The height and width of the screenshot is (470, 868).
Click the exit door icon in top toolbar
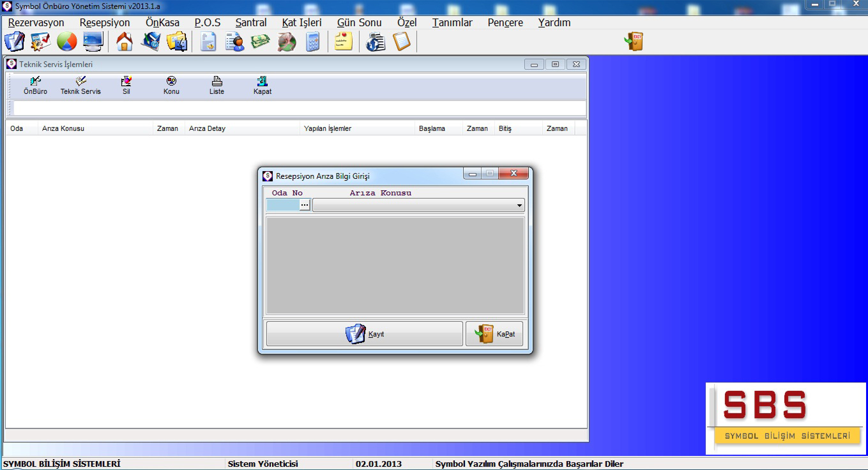click(x=634, y=42)
